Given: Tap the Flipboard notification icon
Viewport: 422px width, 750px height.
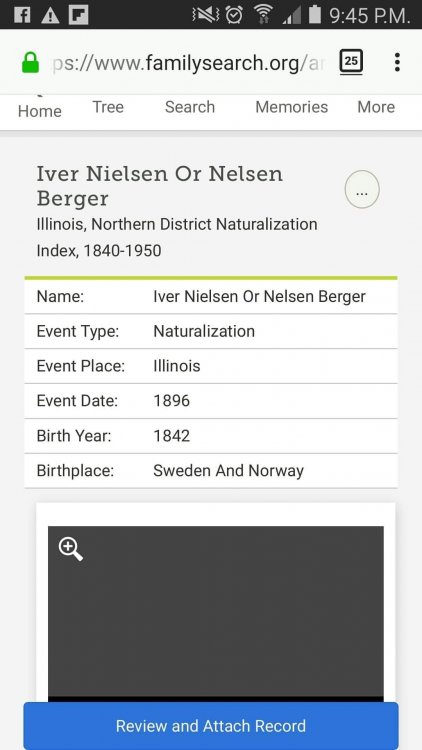Looking at the screenshot, I should click(x=78, y=15).
